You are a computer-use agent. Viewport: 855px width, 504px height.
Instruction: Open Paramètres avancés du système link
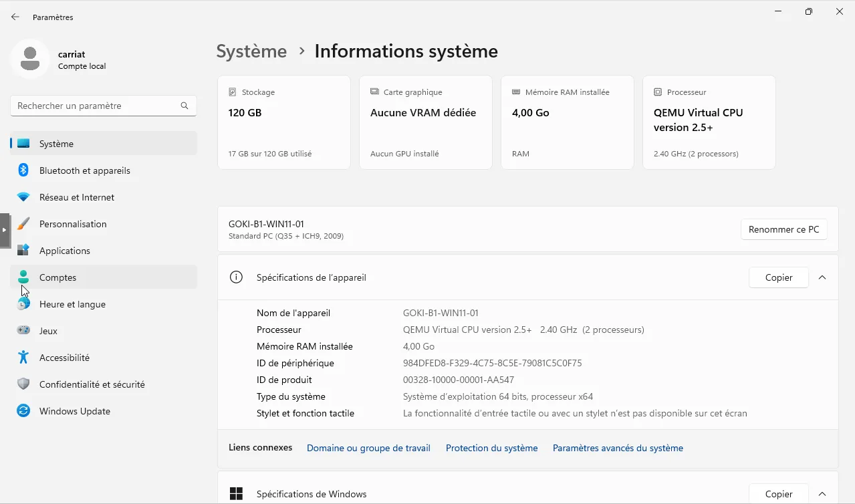point(618,448)
